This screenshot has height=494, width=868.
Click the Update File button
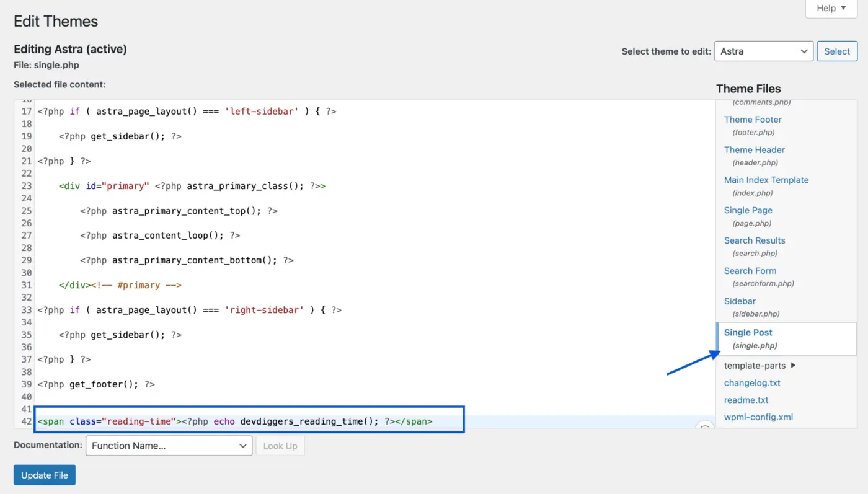pos(45,475)
